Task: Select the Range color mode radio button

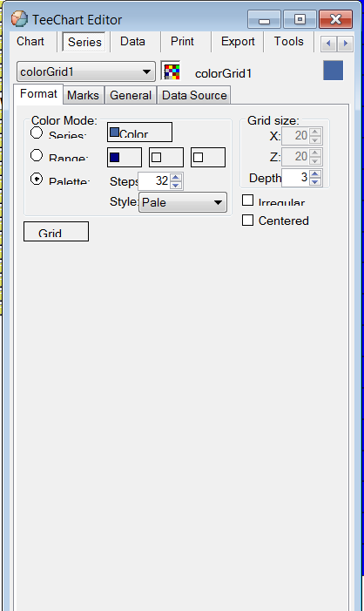Action: (37, 155)
